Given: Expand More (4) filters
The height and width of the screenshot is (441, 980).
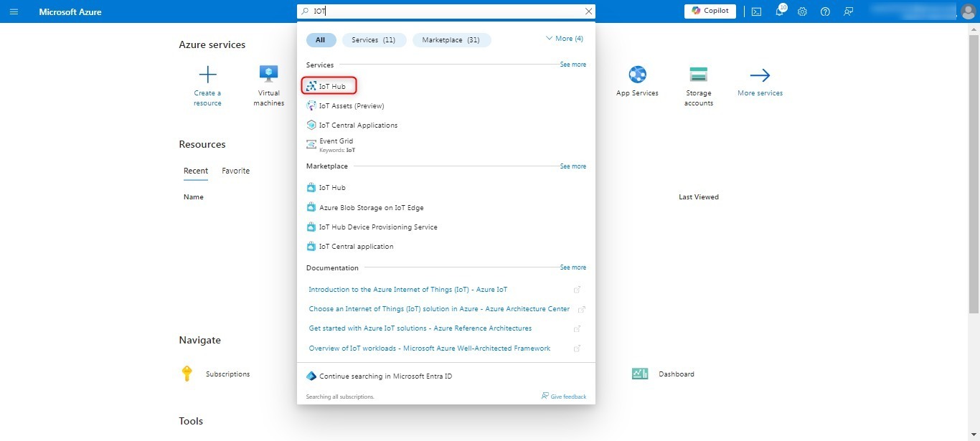Looking at the screenshot, I should (565, 39).
